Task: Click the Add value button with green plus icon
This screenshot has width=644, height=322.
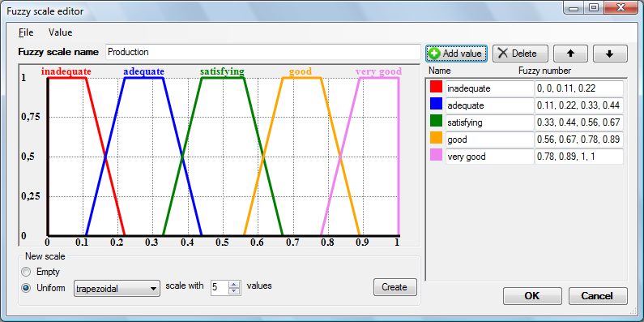Action: (x=456, y=54)
